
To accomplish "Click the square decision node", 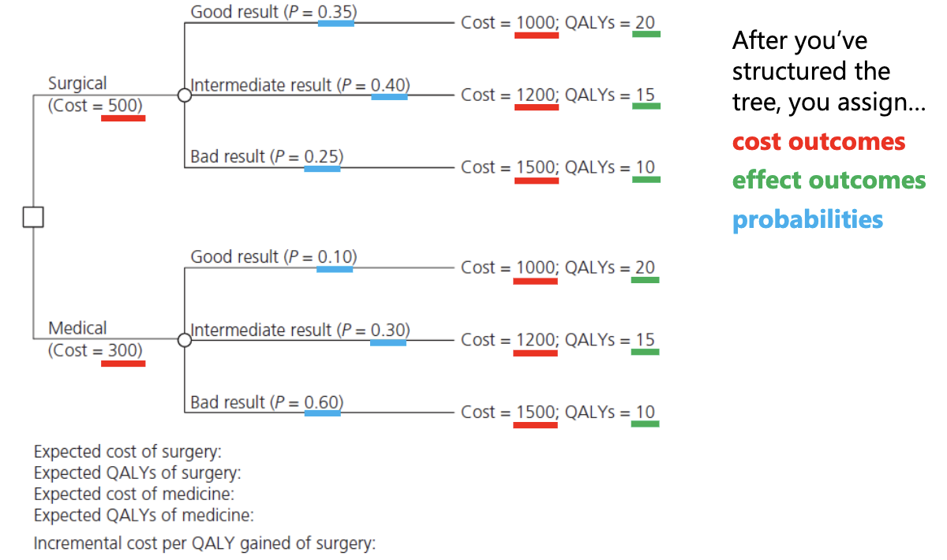I will click(x=32, y=217).
